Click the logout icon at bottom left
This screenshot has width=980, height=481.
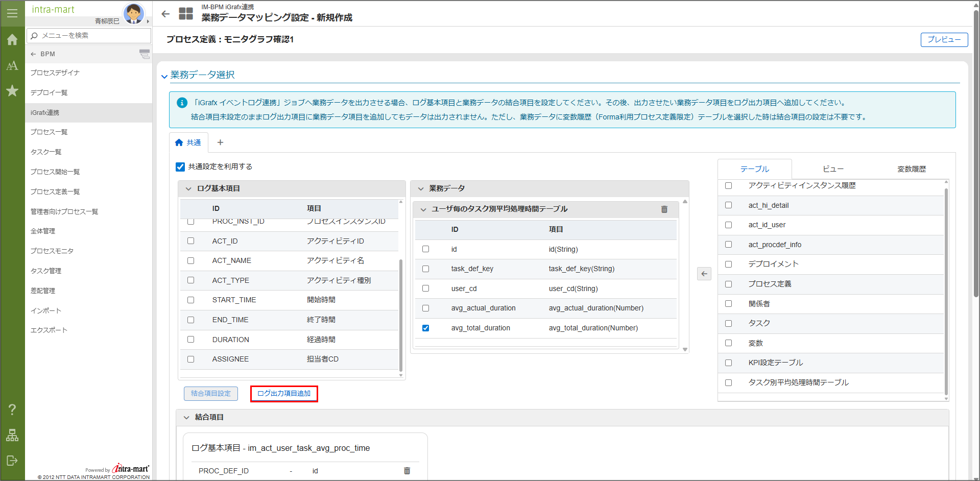tap(12, 461)
